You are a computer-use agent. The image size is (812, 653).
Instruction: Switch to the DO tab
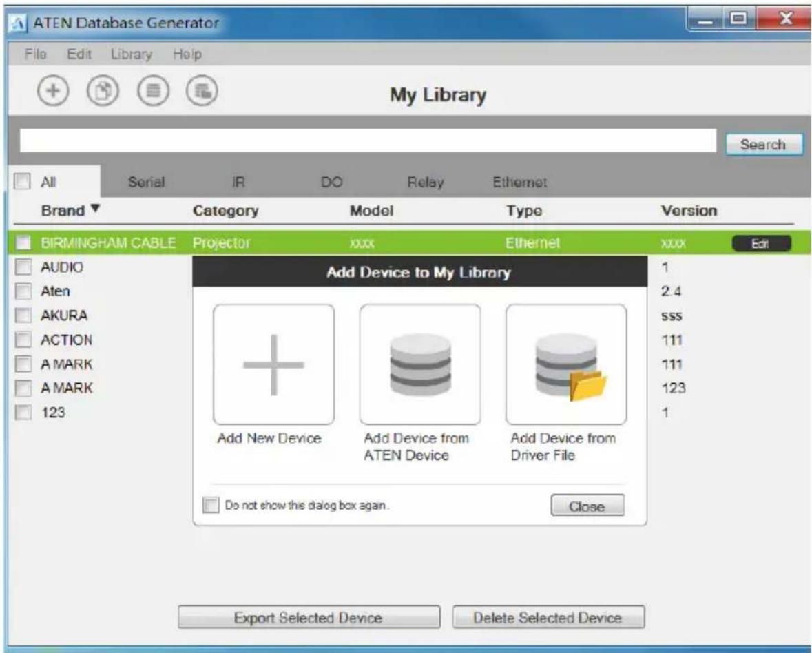pos(331,182)
